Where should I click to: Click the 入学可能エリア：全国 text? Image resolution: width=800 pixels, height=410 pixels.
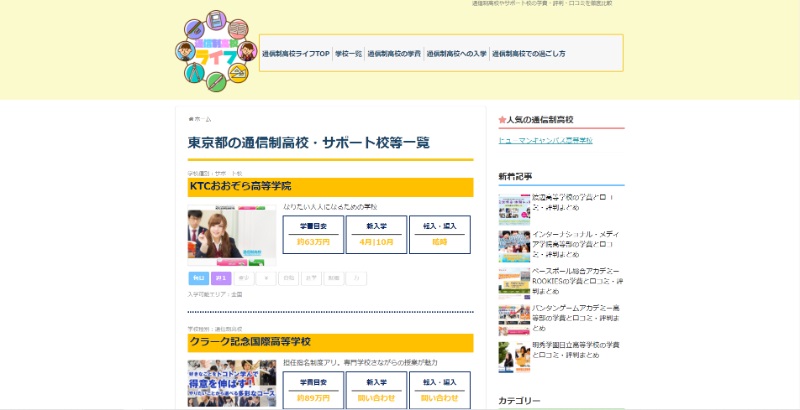click(x=215, y=295)
